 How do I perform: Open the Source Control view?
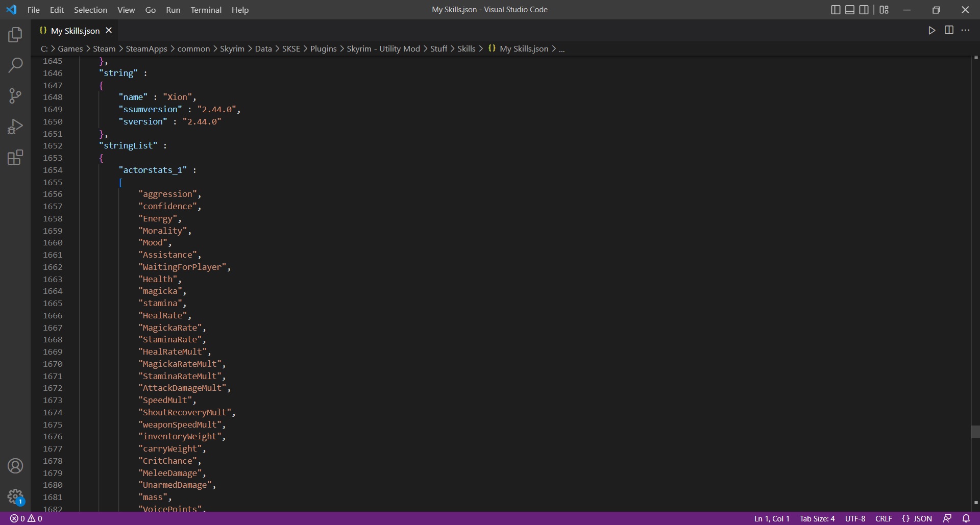(15, 96)
